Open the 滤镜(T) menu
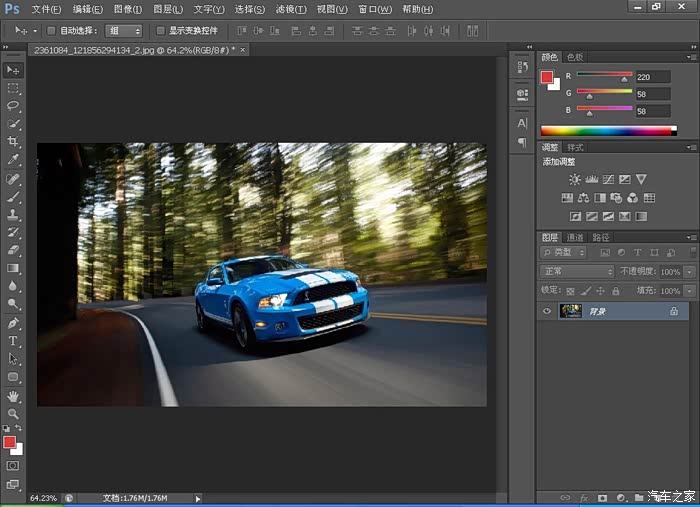 [x=290, y=9]
